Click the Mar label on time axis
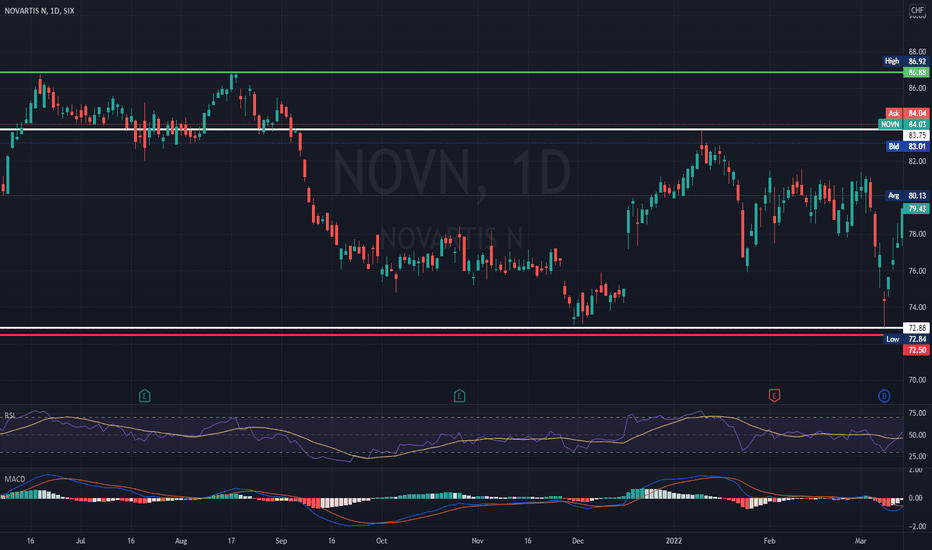932x550 pixels. [x=860, y=541]
